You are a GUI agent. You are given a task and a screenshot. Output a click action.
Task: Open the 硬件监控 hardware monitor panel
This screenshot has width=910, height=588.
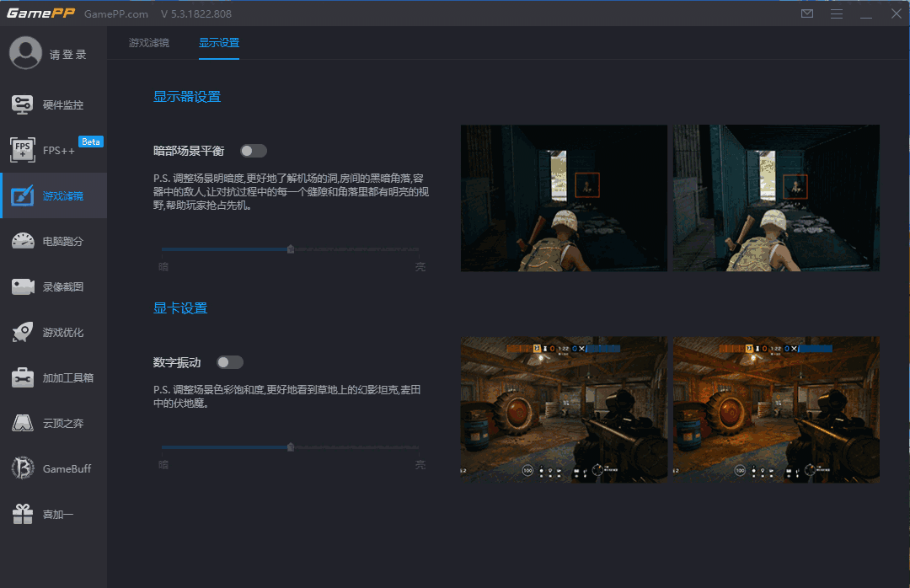(53, 104)
